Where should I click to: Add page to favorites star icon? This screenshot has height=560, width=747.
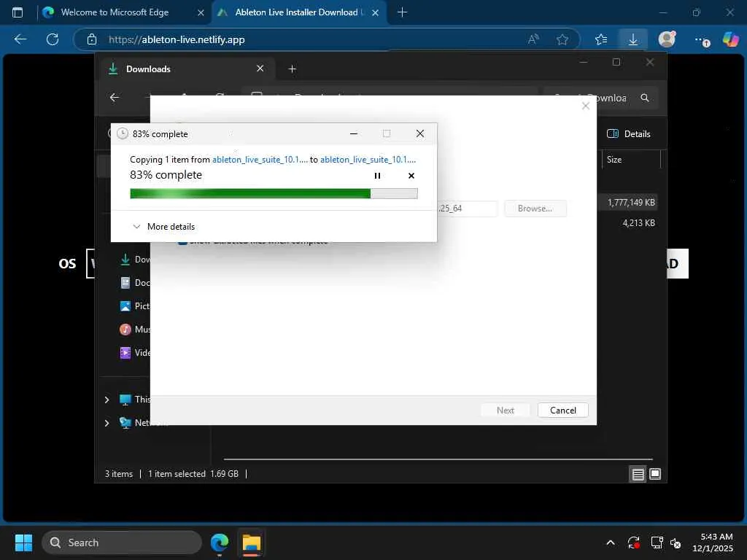pos(562,39)
